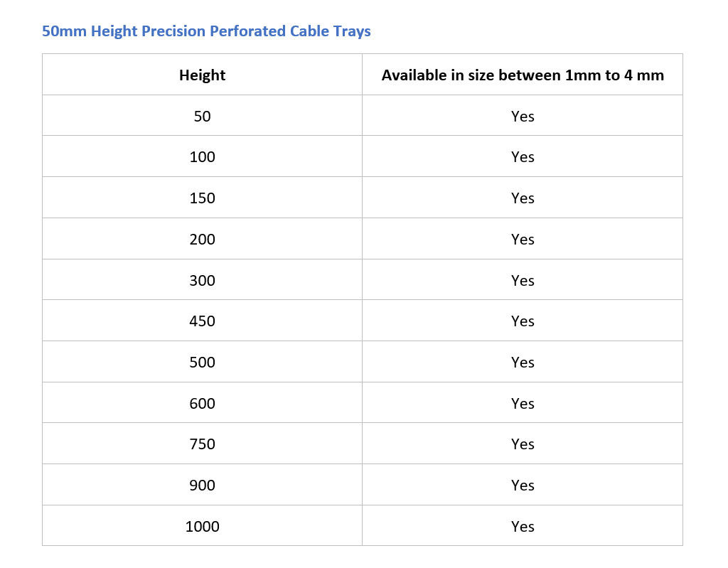Click the 500 height cell
Screen dimensions: 728x568
coord(202,362)
